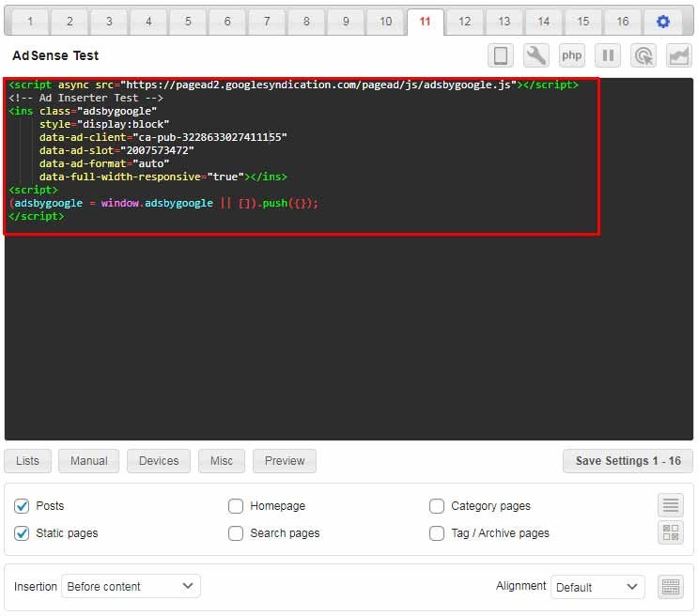This screenshot has height=616, width=698.
Task: Open the Insertion dropdown showing Before content
Action: pos(131,586)
